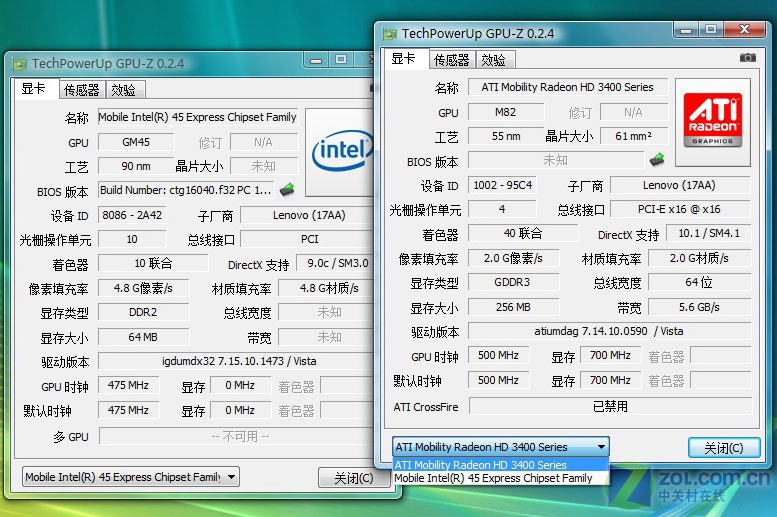Click the camera screenshot icon in the ATI window
The height and width of the screenshot is (517, 777).
[747, 58]
